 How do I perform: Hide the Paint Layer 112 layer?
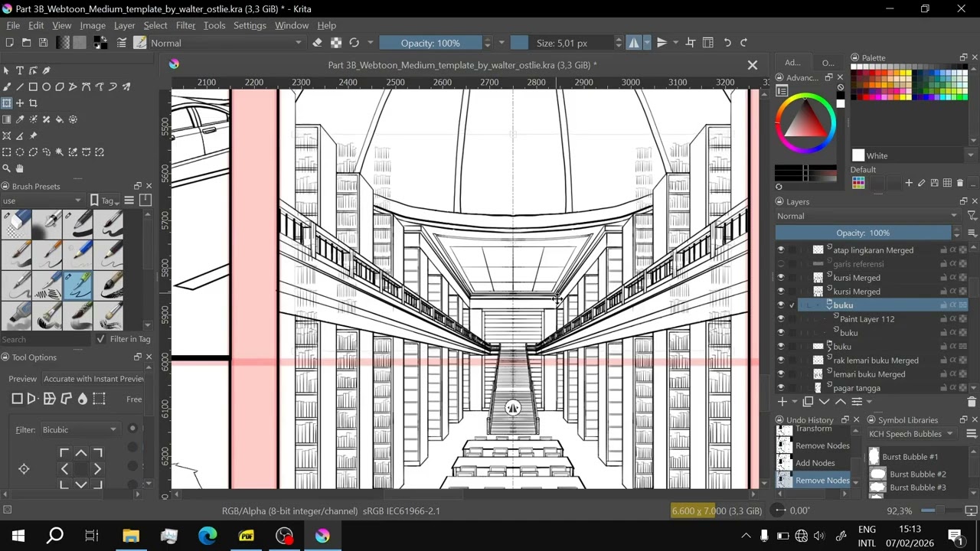tap(781, 319)
